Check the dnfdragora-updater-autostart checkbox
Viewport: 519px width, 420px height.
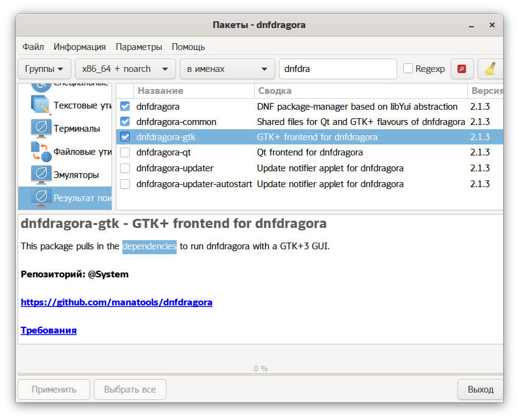pyautogui.click(x=125, y=184)
